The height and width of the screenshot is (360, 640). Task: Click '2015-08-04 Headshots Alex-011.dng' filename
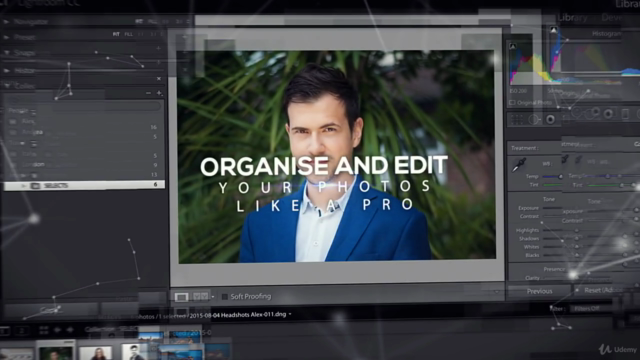point(238,314)
